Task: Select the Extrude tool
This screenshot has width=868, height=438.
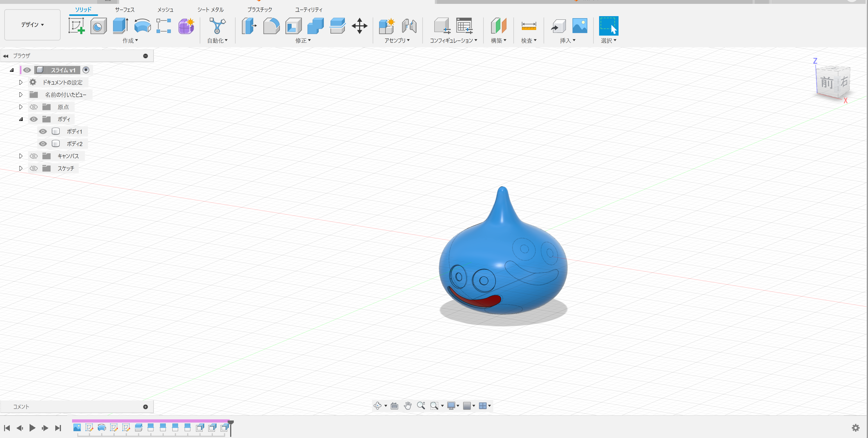Action: 120,26
